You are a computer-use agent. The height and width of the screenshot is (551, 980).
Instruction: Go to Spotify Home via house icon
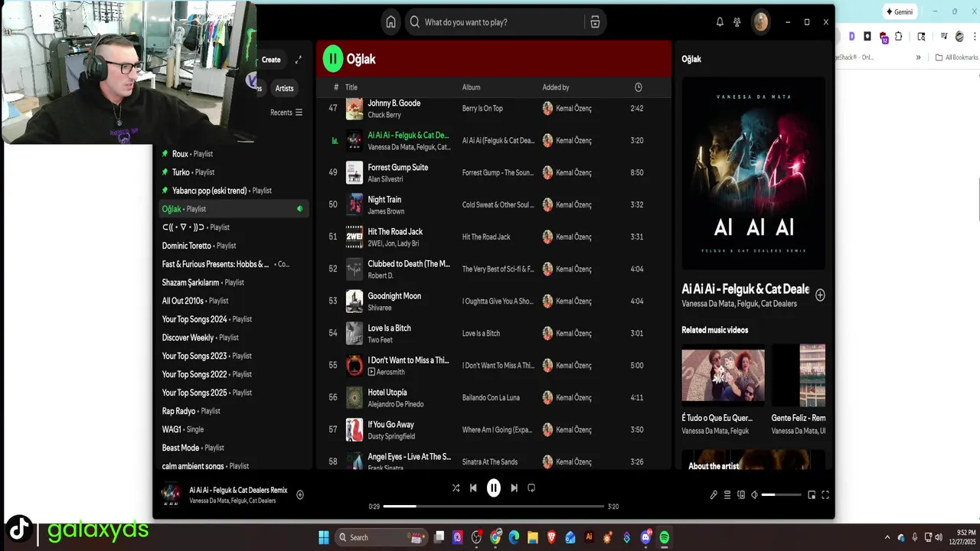[x=390, y=22]
